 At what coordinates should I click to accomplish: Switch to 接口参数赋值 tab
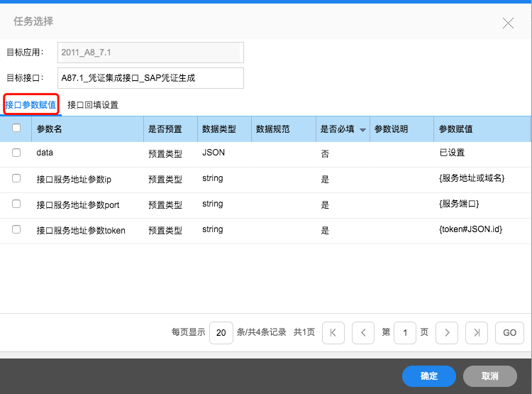31,104
